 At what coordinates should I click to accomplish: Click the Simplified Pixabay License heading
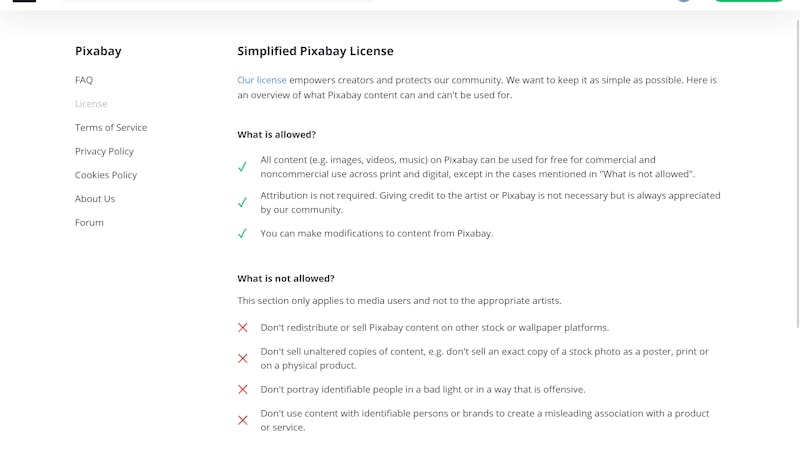(x=315, y=51)
